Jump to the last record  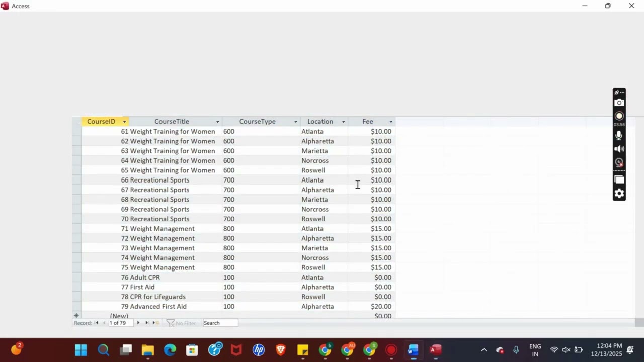point(147,323)
